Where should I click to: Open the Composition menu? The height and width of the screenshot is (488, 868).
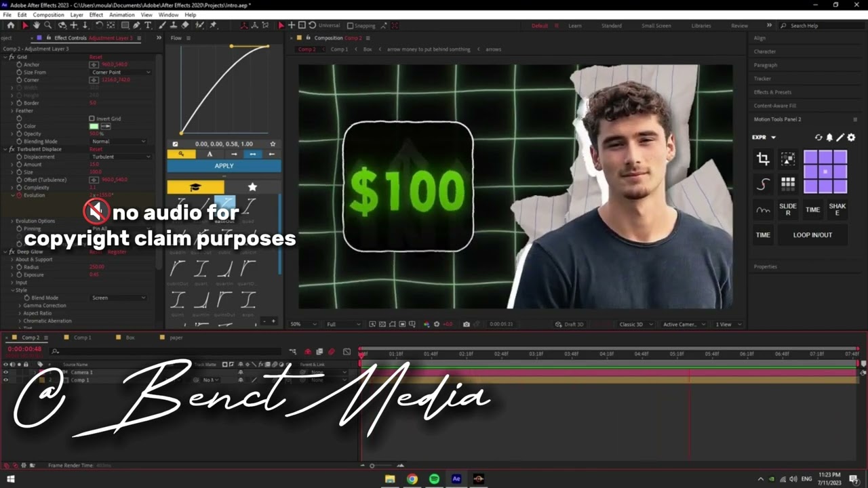pos(48,15)
